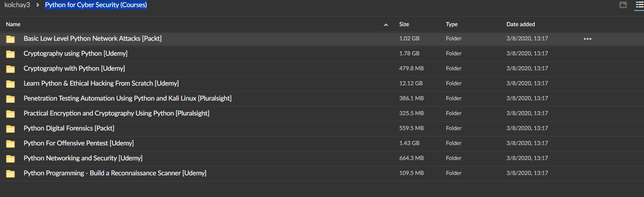644x197 pixels.
Task: Click the Python For Offensive Pentest folder icon
Action: pyautogui.click(x=10, y=144)
